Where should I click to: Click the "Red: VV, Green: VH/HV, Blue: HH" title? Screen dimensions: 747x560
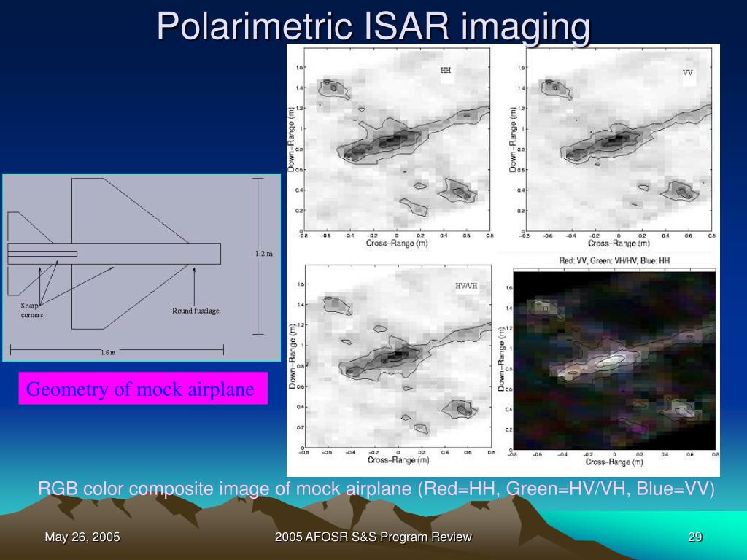(x=614, y=260)
